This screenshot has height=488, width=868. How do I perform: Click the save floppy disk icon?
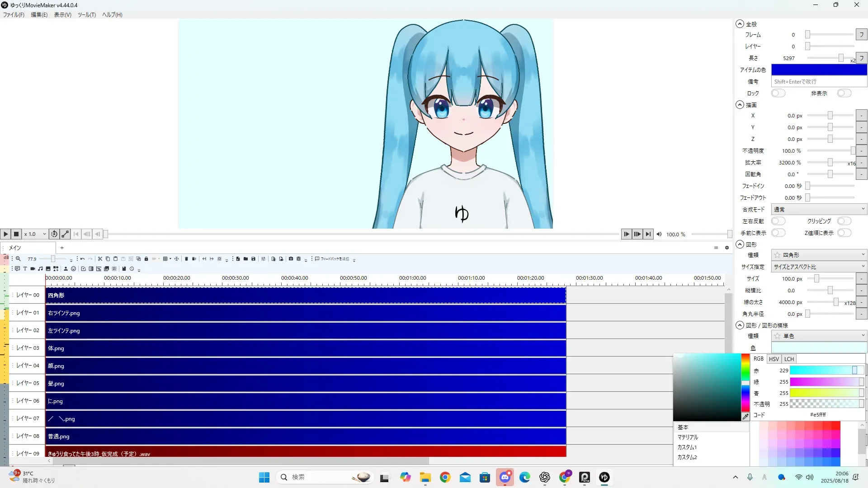[253, 259]
